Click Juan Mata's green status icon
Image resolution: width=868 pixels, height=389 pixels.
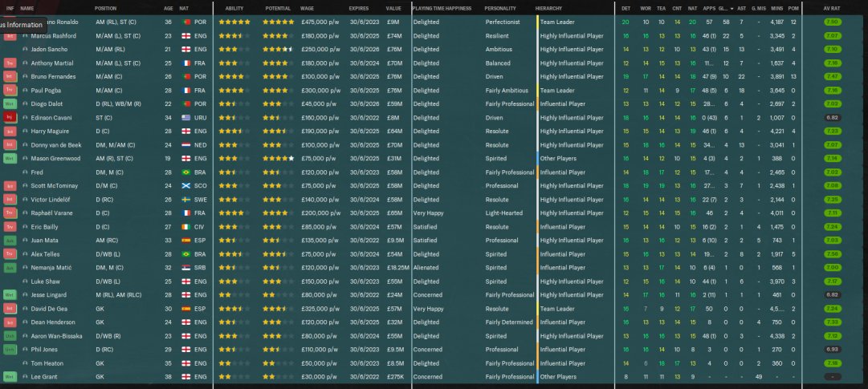(x=10, y=241)
